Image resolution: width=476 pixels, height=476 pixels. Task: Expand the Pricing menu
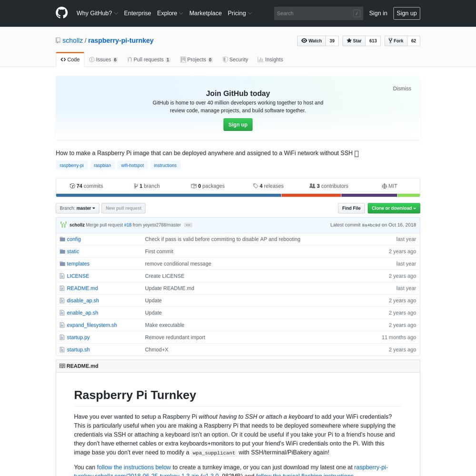pyautogui.click(x=240, y=13)
